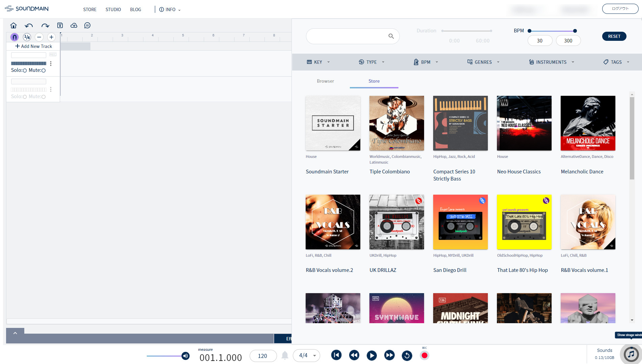Image resolution: width=642 pixels, height=364 pixels.
Task: Click the maximum BPM field showing 300
Action: [568, 40]
